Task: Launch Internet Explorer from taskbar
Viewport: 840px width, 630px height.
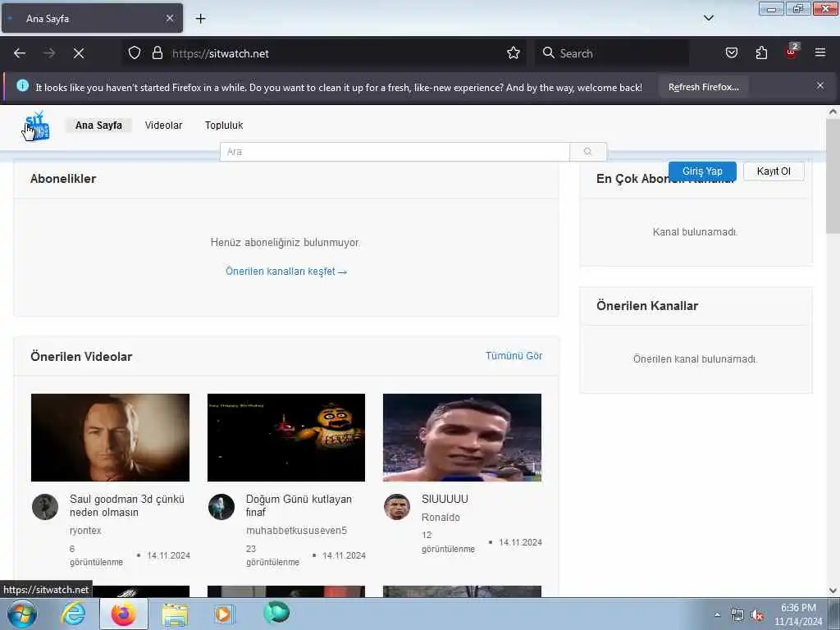Action: pyautogui.click(x=72, y=614)
